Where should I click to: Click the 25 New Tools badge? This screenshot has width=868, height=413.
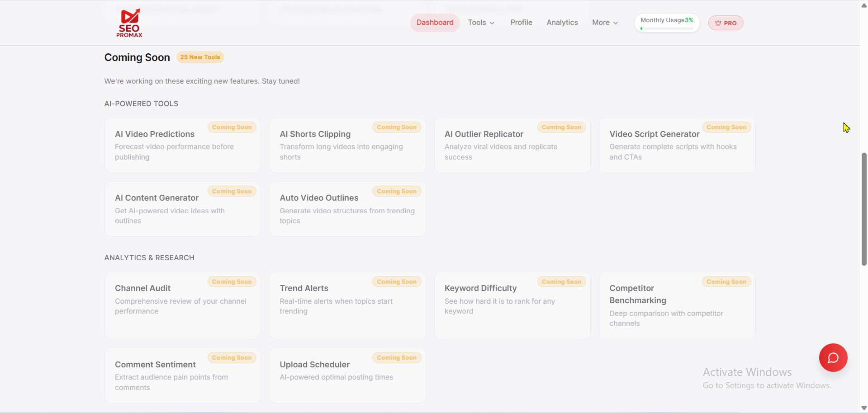click(x=200, y=57)
